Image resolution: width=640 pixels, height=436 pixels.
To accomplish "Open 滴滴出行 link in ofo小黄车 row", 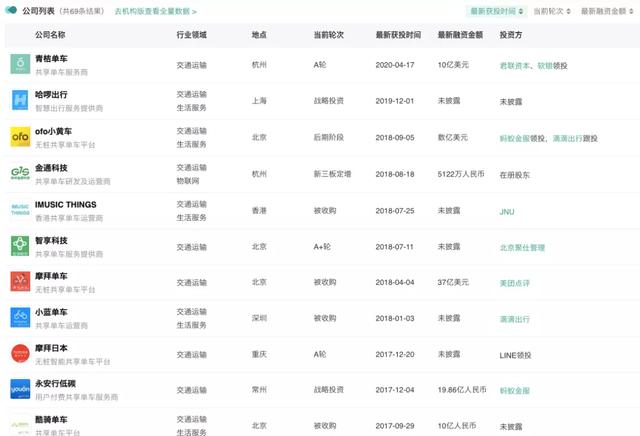I will 567,138.
